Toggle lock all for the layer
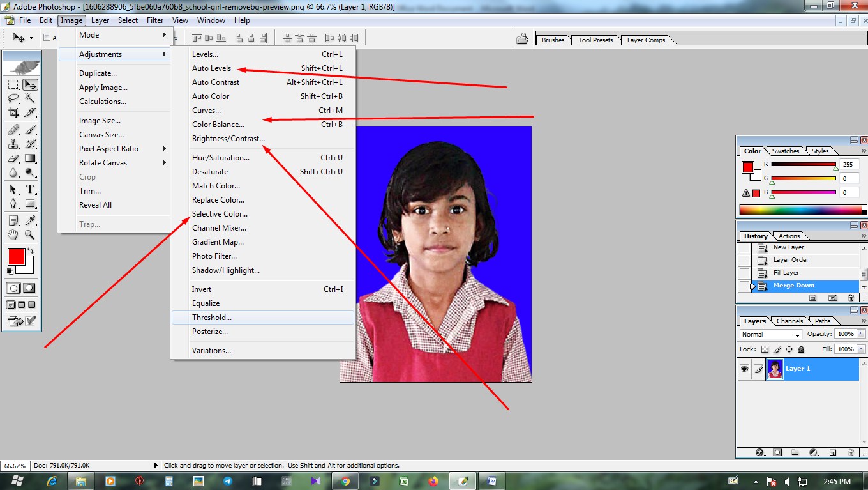This screenshot has height=490, width=868. tap(801, 349)
